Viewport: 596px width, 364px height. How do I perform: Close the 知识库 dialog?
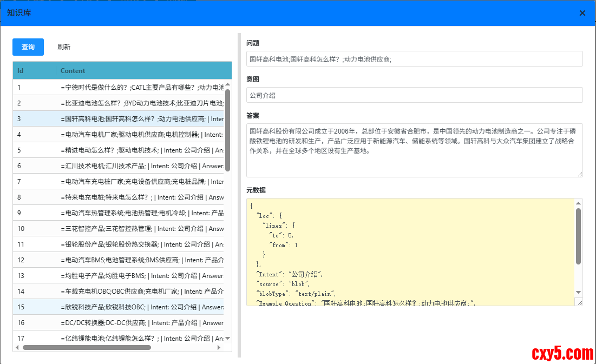[582, 13]
